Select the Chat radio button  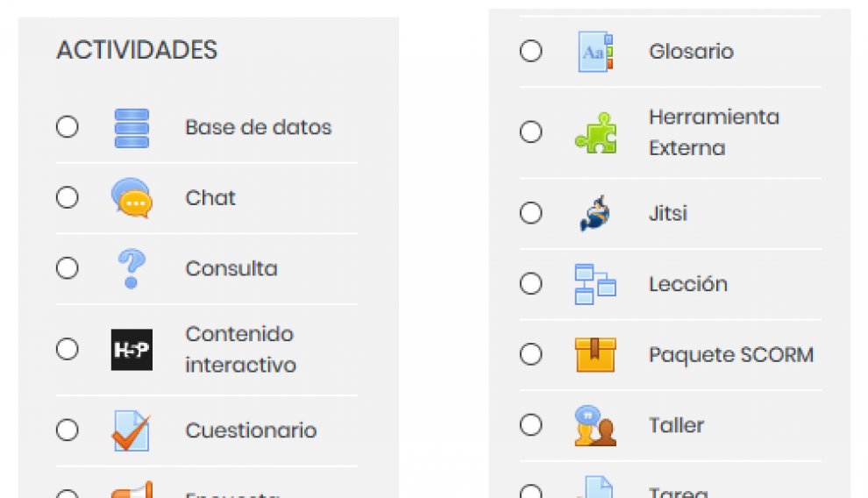coord(67,197)
